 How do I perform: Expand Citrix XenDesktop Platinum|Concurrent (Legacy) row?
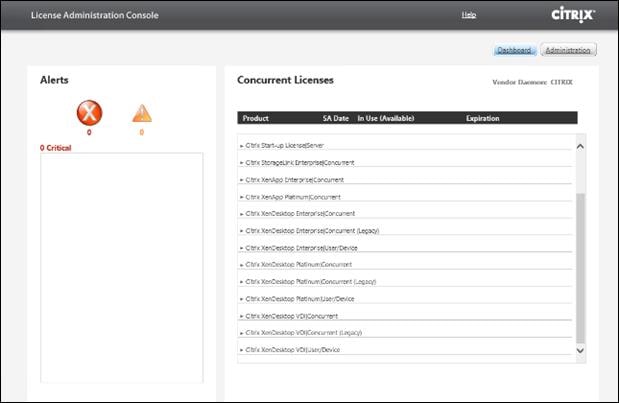coord(405,282)
